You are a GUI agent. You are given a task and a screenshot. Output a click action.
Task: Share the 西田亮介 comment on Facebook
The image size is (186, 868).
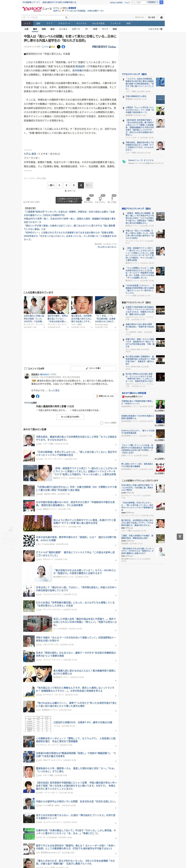38,396
